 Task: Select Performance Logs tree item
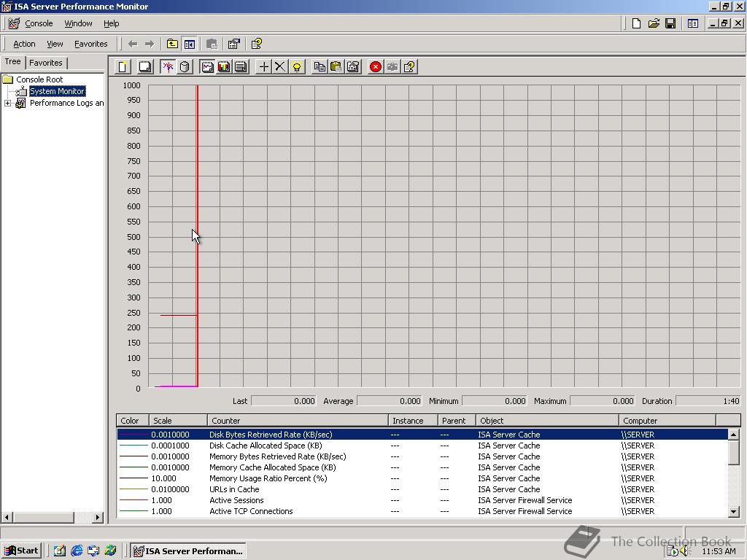point(66,103)
